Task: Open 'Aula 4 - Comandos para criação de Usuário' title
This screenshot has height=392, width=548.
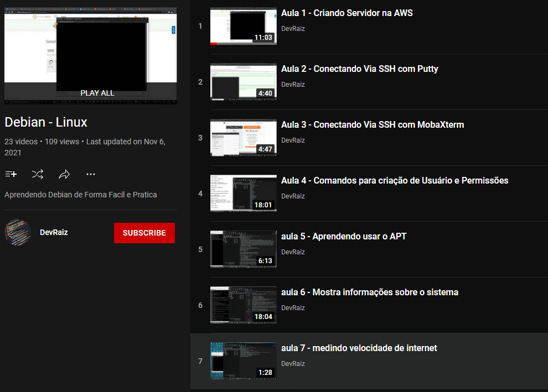Action: [x=394, y=181]
